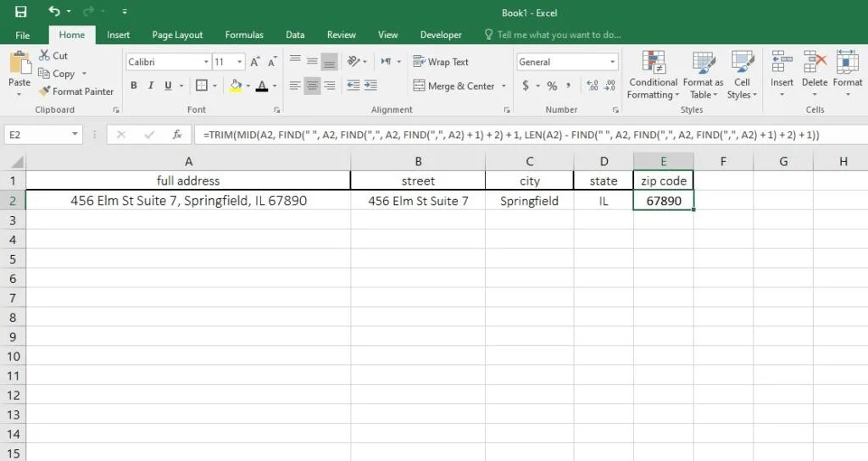The image size is (868, 461).
Task: Apply cell borders with the borders icon
Action: (x=202, y=86)
